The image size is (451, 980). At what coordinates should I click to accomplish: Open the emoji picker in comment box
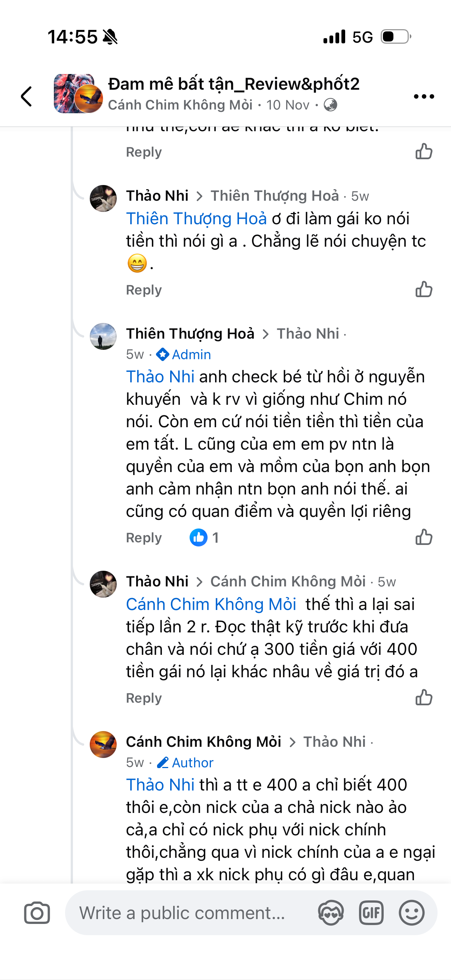click(411, 913)
